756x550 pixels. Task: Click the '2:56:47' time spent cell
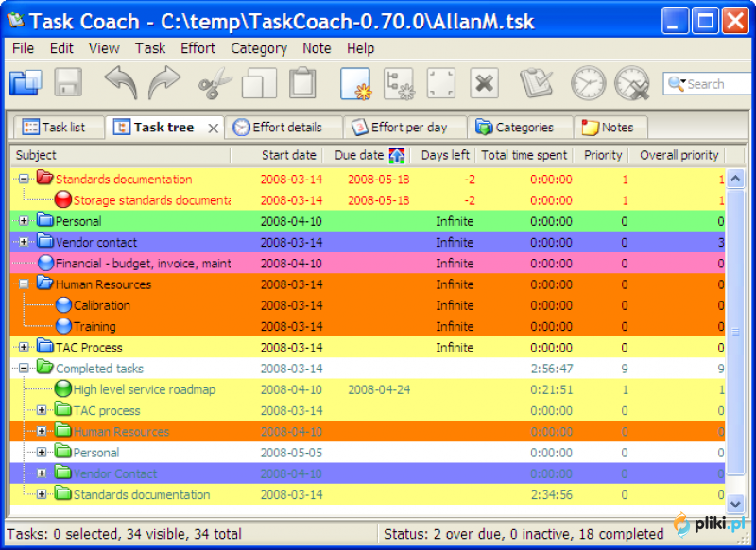[x=552, y=369]
